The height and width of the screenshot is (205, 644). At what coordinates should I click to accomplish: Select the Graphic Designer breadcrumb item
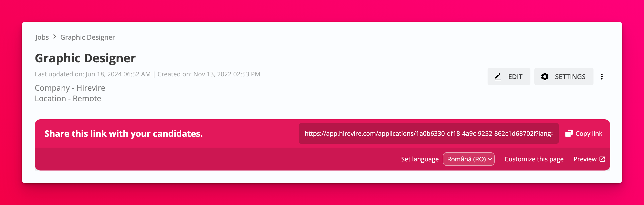(87, 37)
